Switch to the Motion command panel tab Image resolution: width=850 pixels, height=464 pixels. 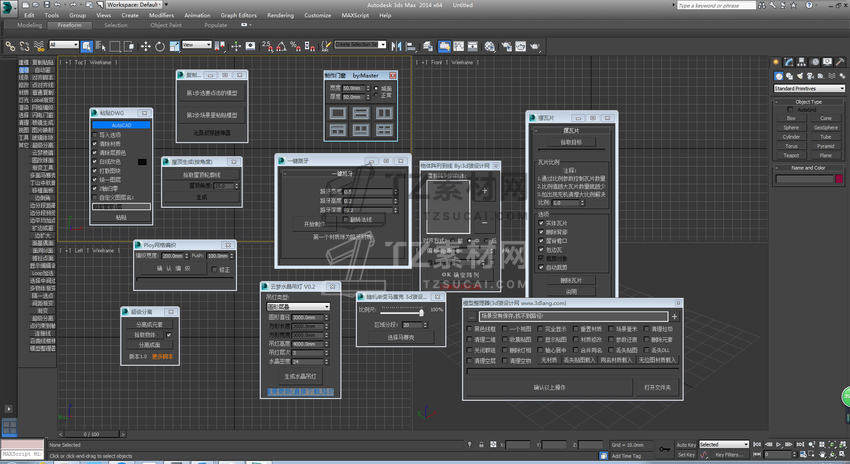pyautogui.click(x=815, y=62)
